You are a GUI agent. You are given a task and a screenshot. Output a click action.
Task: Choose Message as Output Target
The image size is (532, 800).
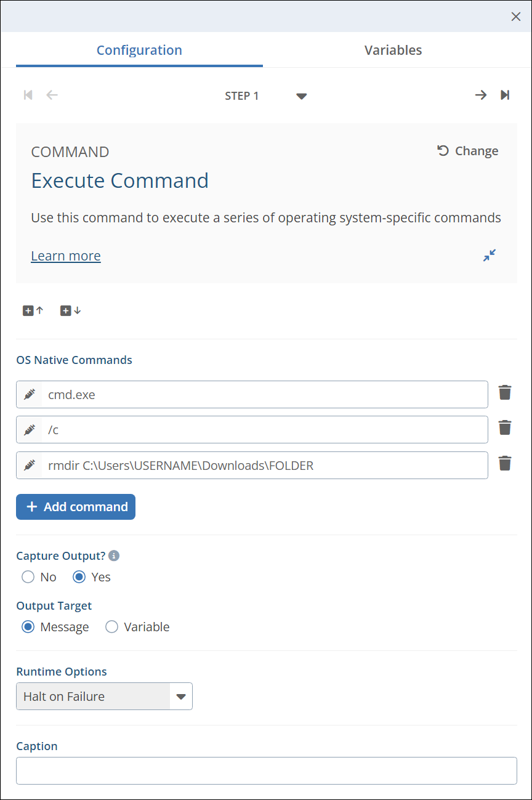[28, 627]
